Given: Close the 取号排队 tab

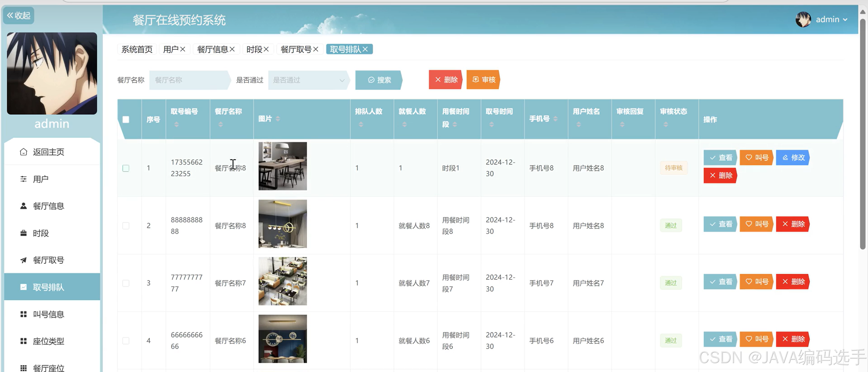Looking at the screenshot, I should [x=365, y=49].
